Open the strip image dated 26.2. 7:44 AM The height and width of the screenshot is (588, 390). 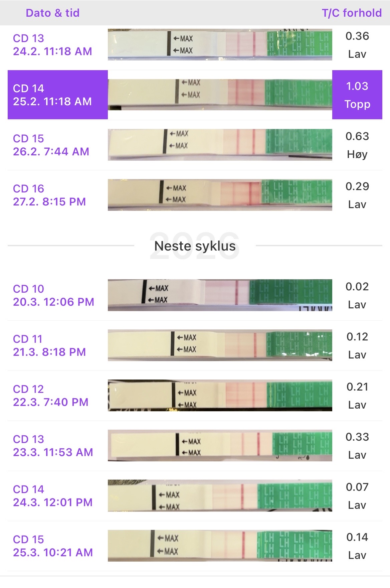(220, 145)
